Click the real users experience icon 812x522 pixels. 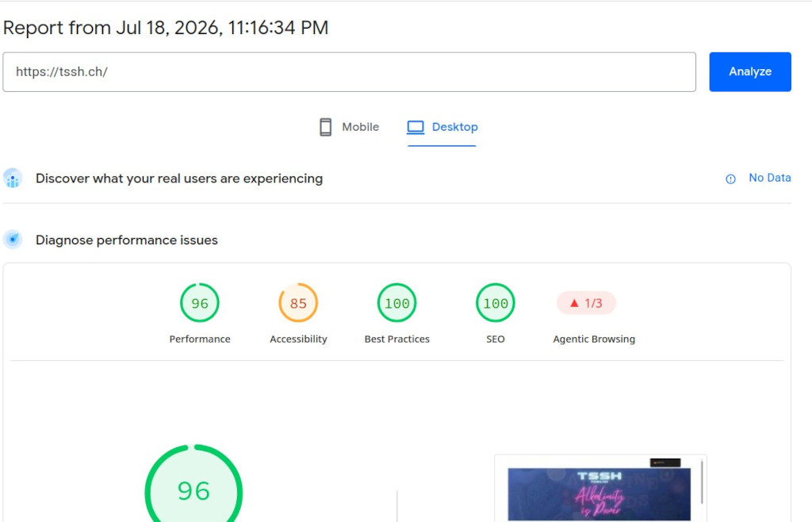pyautogui.click(x=13, y=178)
